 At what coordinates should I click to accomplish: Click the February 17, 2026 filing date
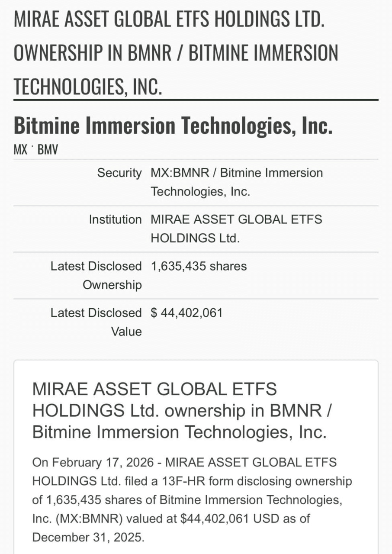103,462
